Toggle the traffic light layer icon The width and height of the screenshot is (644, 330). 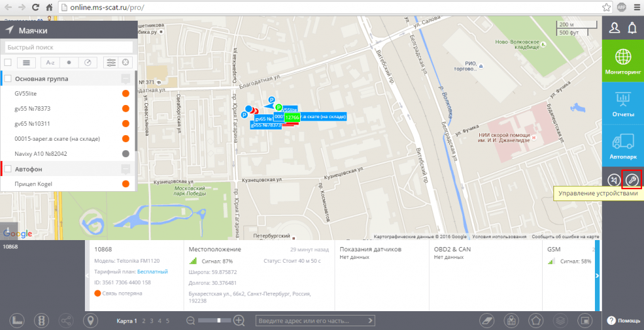coord(42,321)
